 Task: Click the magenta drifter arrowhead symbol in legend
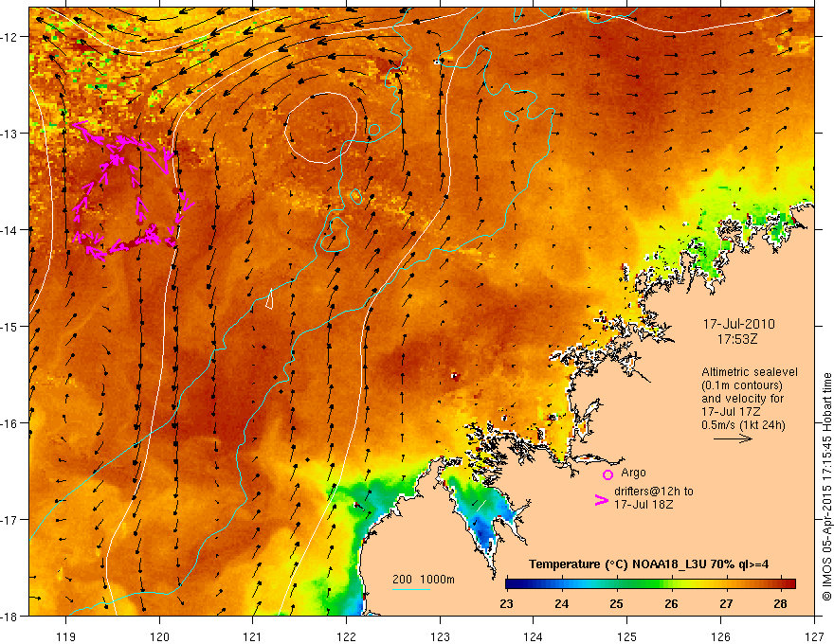[601, 500]
